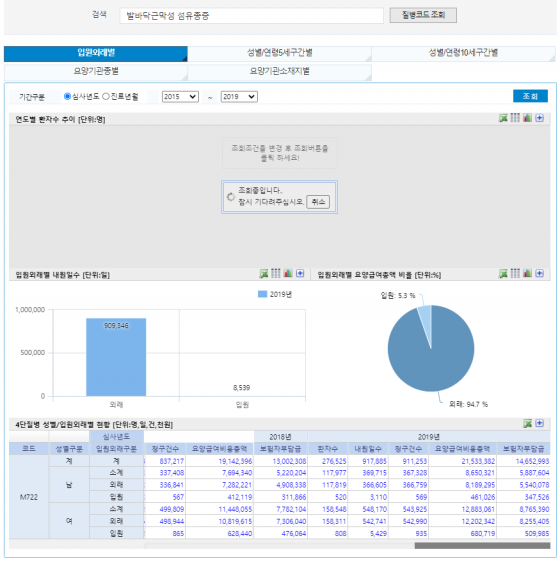The height and width of the screenshot is (561, 560).
Task: Show bar chart icon for 내원일수 panel
Action: pos(288,273)
